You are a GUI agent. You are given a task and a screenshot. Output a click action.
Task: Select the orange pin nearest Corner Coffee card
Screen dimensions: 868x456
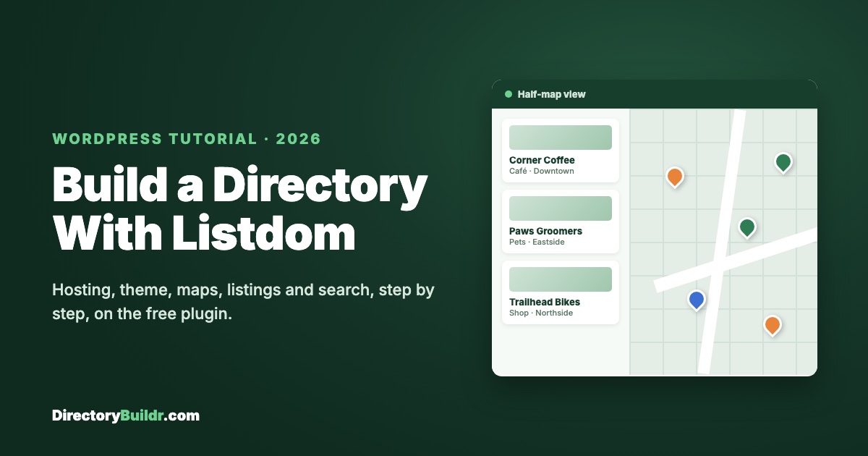click(x=675, y=177)
